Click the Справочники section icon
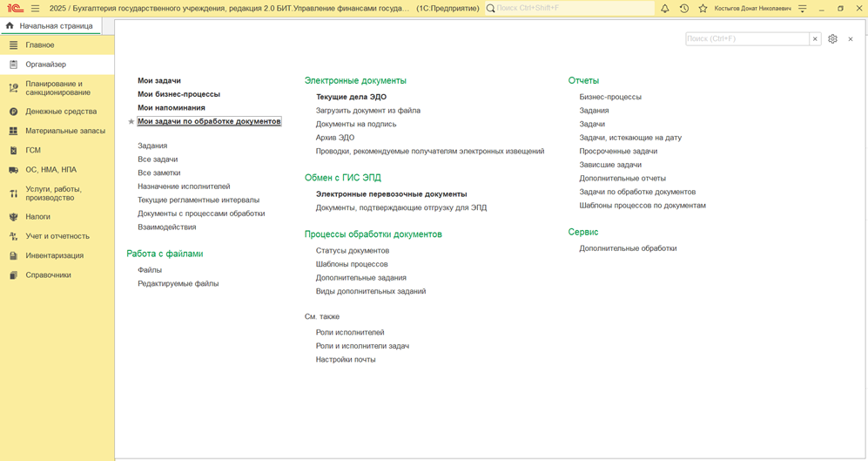The width and height of the screenshot is (868, 461). [x=14, y=275]
